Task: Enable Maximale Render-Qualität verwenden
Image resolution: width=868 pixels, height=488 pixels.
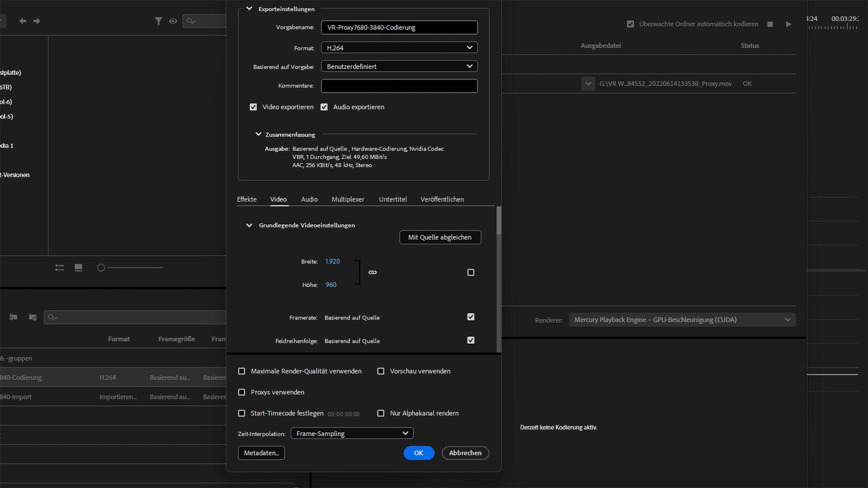Action: pos(241,371)
